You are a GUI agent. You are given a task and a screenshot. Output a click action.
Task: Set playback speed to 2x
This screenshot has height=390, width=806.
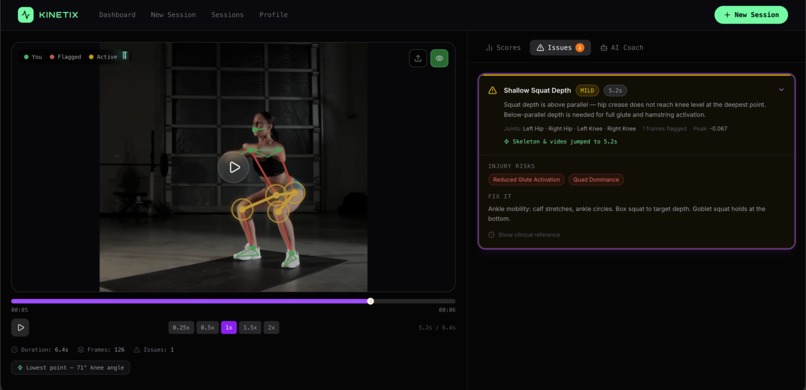[x=271, y=327]
